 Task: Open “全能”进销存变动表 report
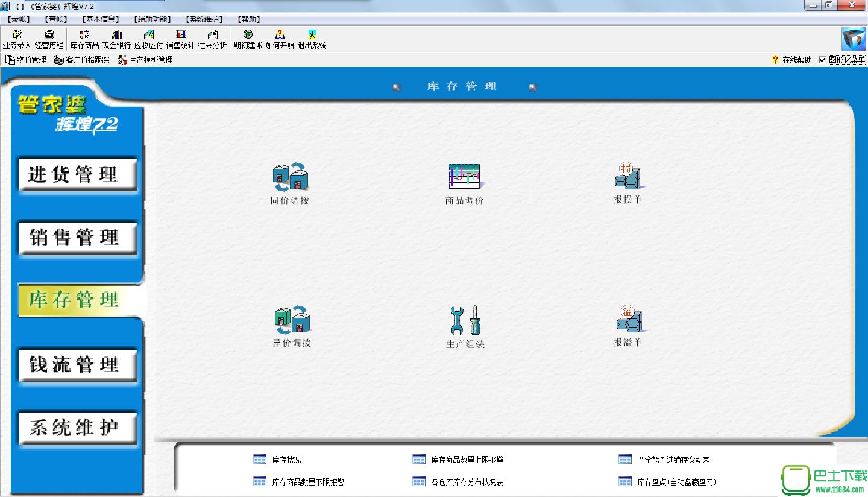(x=674, y=460)
